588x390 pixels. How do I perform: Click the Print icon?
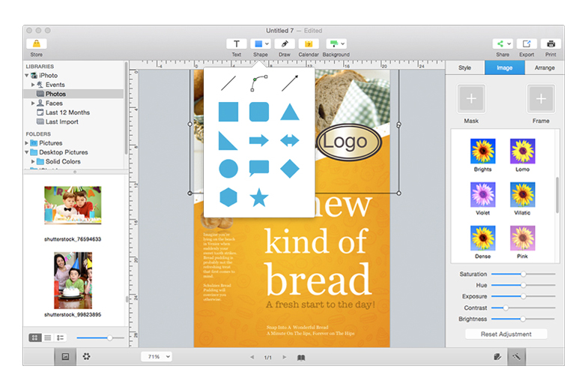(x=551, y=44)
